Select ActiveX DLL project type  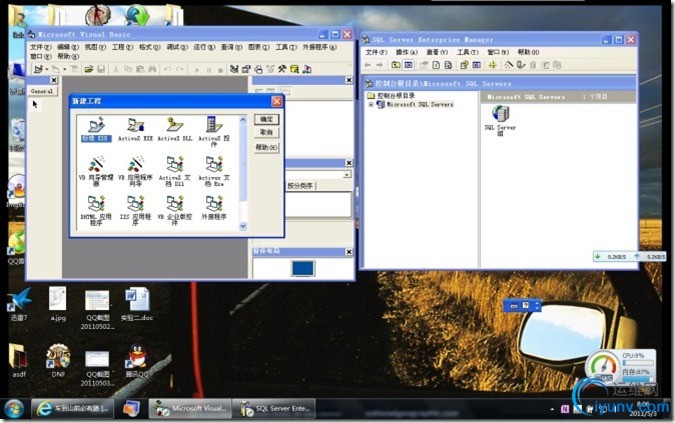click(x=175, y=129)
